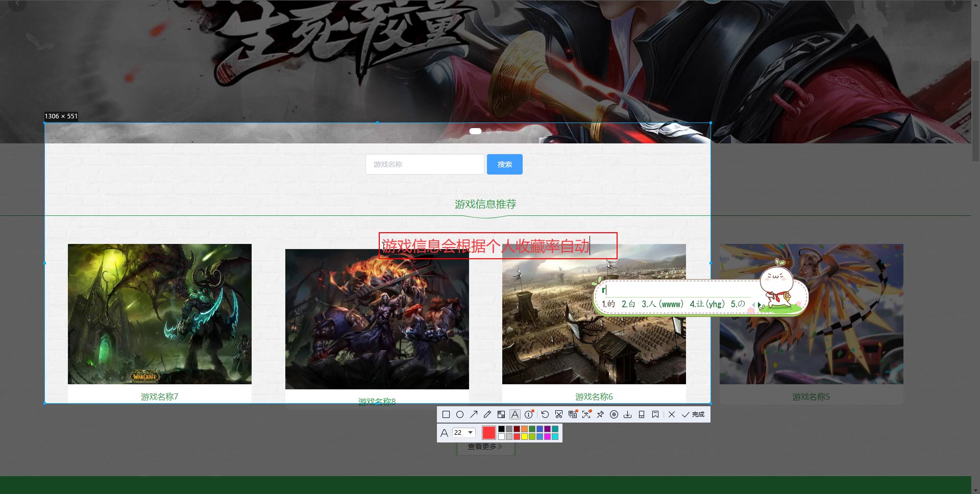Click the 游戏名称6 title link
This screenshot has height=494, width=980.
[594, 397]
